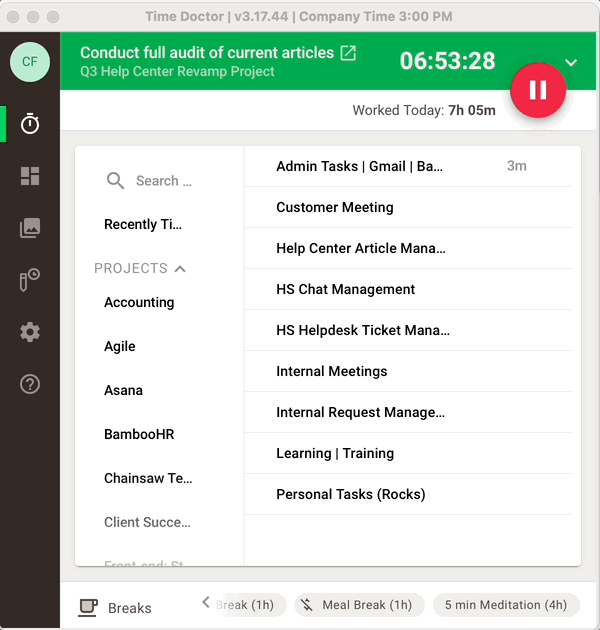Viewport: 600px width, 630px height.
Task: Click the 06:53:28 task timer
Action: click(447, 61)
